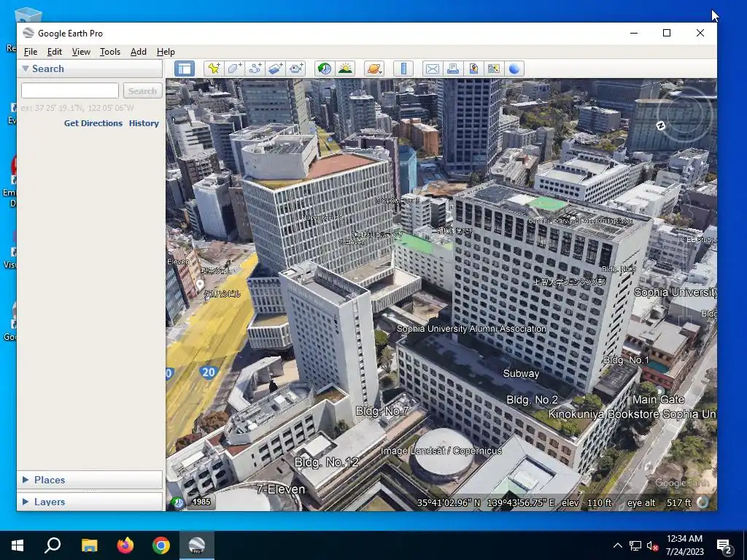The image size is (747, 560).
Task: Open Windows Start menu
Action: click(18, 545)
